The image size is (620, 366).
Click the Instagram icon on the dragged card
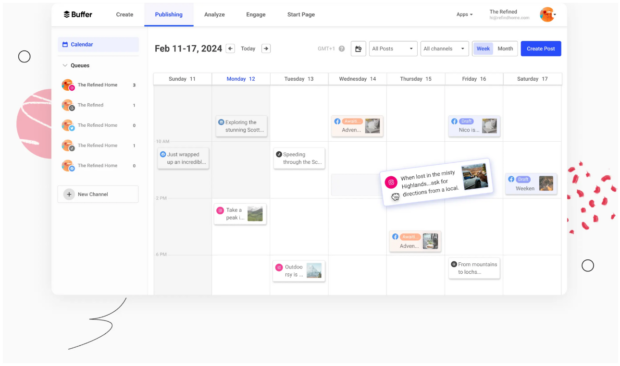391,182
